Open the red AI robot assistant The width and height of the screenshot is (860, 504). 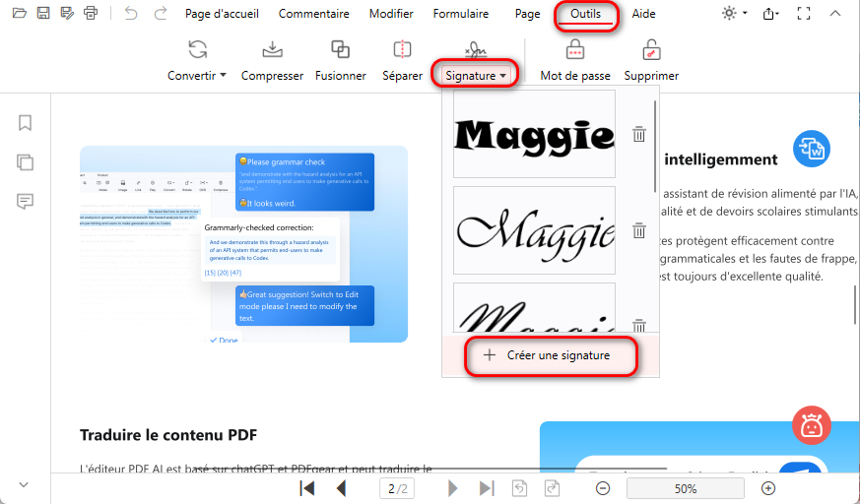(x=811, y=425)
